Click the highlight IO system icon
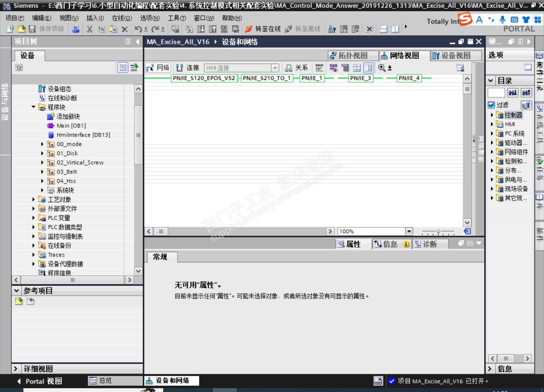Viewport: 544px width, 392px height. (333, 68)
